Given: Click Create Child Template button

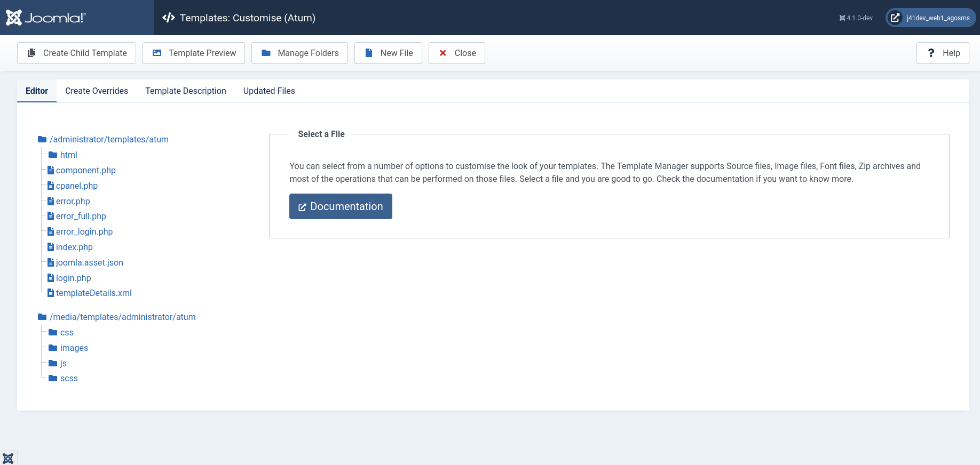Looking at the screenshot, I should (76, 53).
